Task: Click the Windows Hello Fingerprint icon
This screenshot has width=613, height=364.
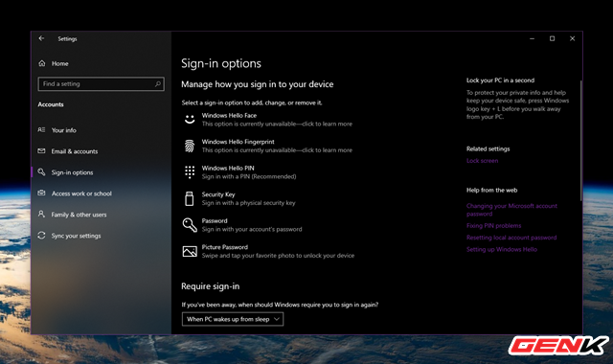Action: [x=190, y=146]
